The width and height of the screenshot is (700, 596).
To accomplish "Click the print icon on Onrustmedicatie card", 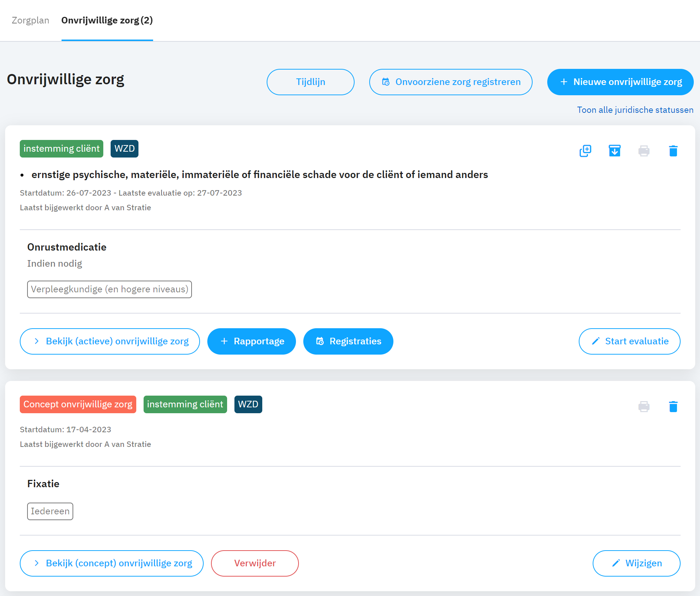I will coord(644,151).
